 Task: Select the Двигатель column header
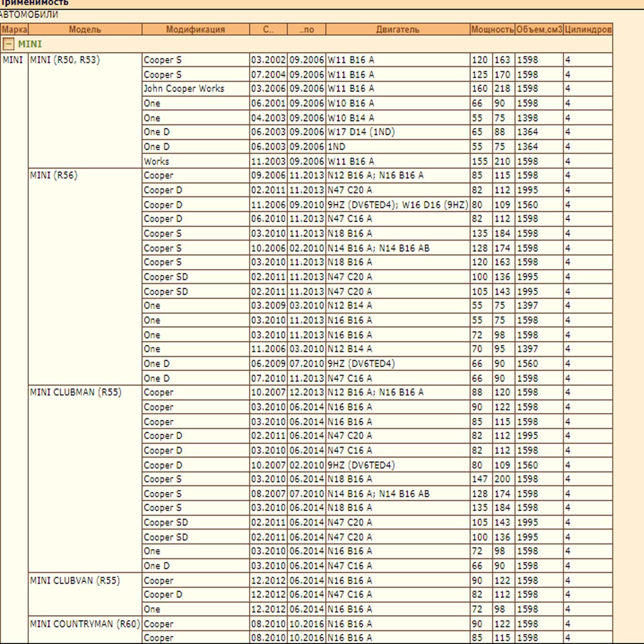398,29
